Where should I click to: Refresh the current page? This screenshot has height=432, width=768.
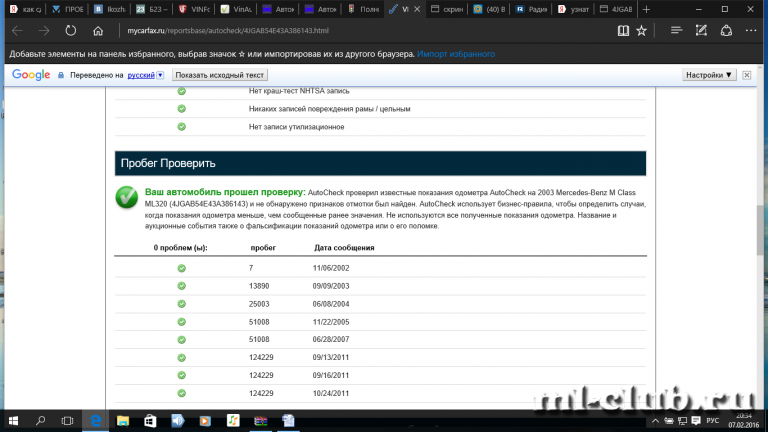[71, 31]
